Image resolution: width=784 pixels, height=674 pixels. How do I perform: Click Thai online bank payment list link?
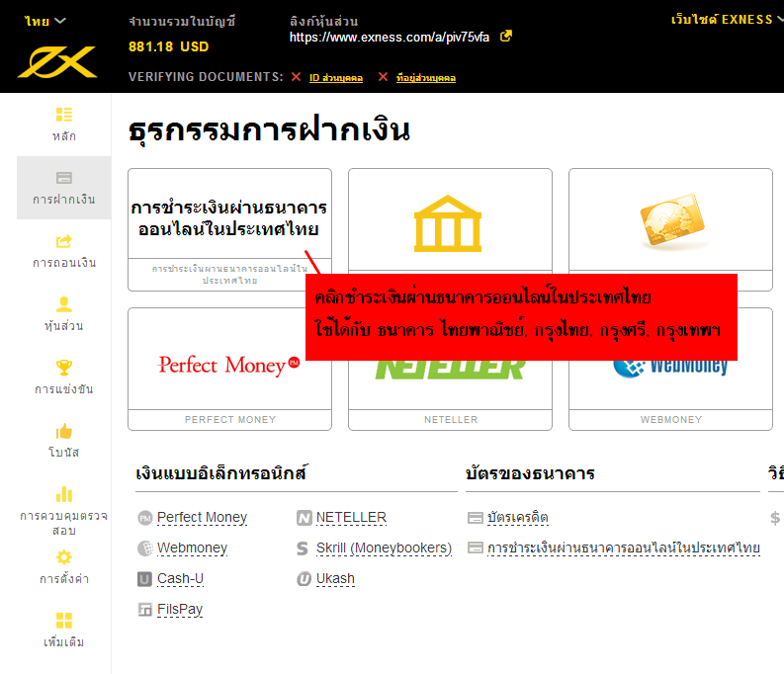click(x=624, y=548)
